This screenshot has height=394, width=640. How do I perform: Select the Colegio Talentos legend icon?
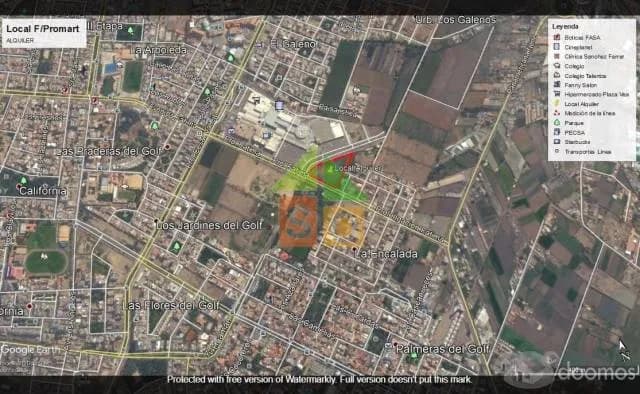point(557,75)
